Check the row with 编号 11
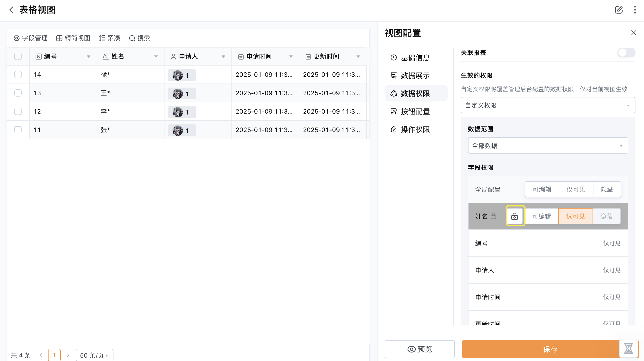644x361 pixels. tap(18, 130)
